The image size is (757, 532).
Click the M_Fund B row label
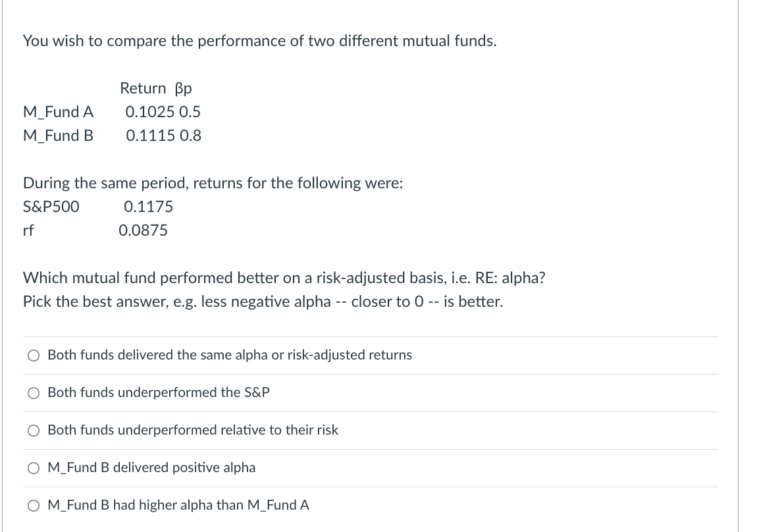click(58, 136)
